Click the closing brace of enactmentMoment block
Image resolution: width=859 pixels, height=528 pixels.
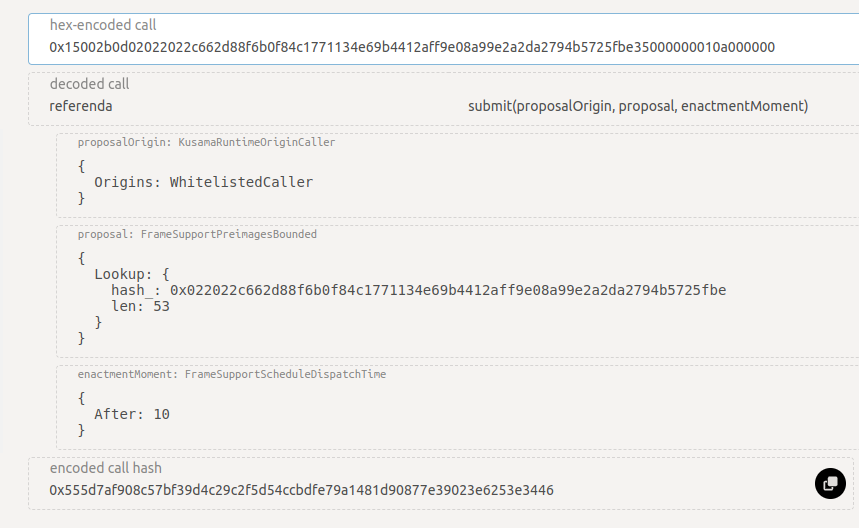(x=81, y=431)
